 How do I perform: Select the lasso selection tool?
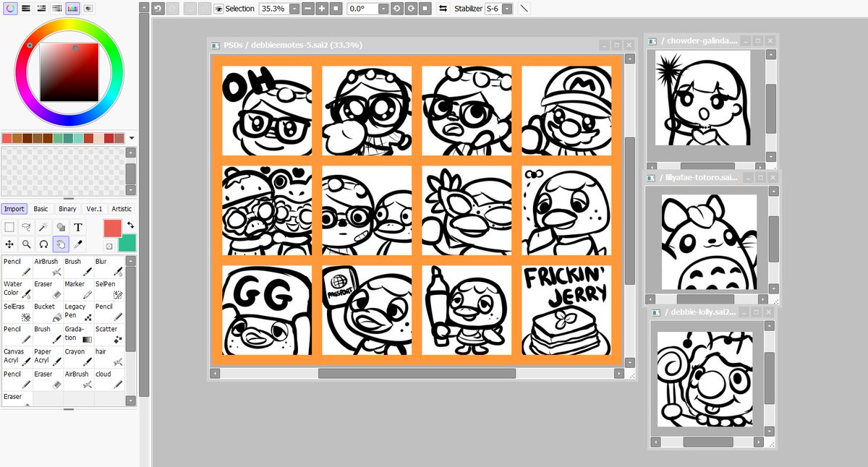point(27,227)
